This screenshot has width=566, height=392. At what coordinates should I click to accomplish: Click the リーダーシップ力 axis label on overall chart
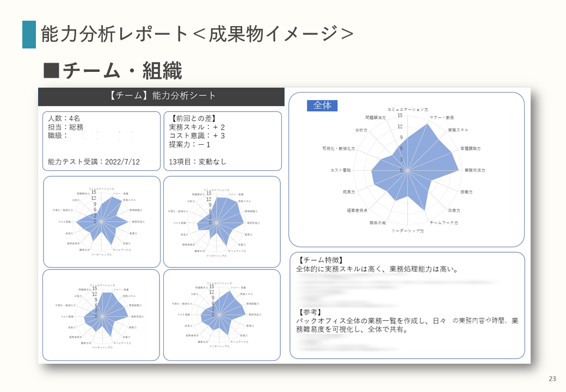(408, 231)
